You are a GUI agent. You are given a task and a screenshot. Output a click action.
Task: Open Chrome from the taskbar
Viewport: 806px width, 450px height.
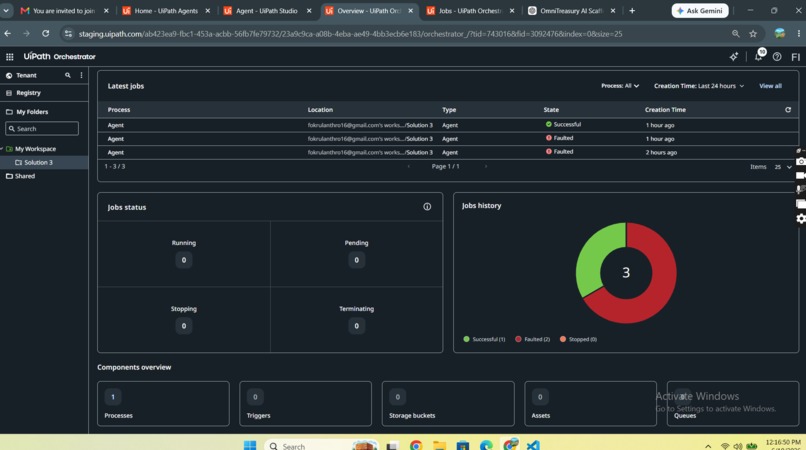pos(416,445)
